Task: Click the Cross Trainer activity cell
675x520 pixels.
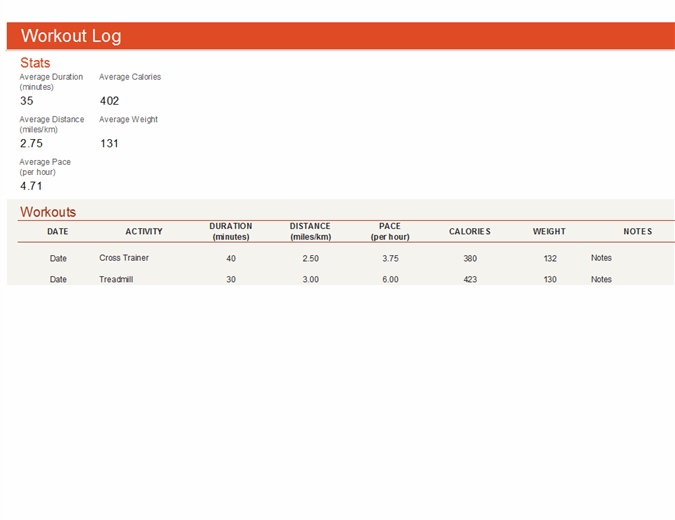Action: [124, 258]
